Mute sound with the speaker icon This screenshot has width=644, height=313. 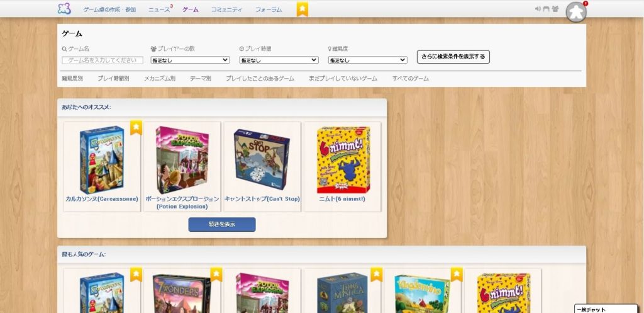click(538, 9)
